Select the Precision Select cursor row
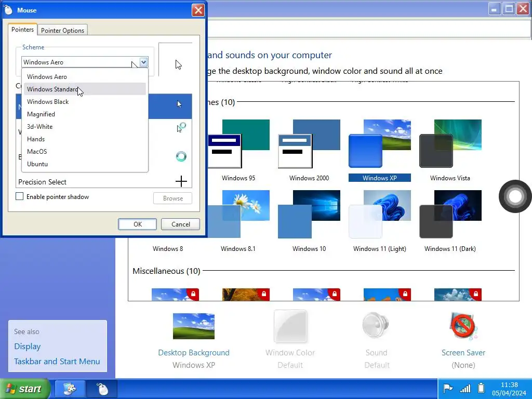The height and width of the screenshot is (399, 532). pyautogui.click(x=104, y=182)
